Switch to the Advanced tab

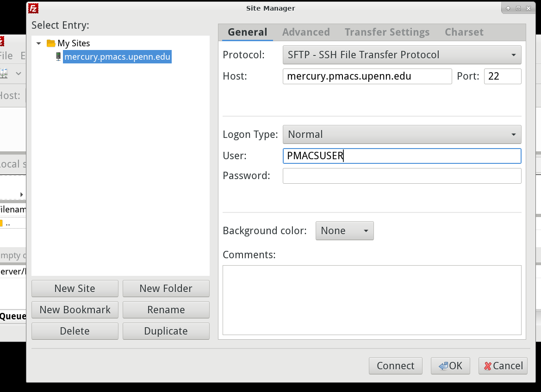coord(306,32)
